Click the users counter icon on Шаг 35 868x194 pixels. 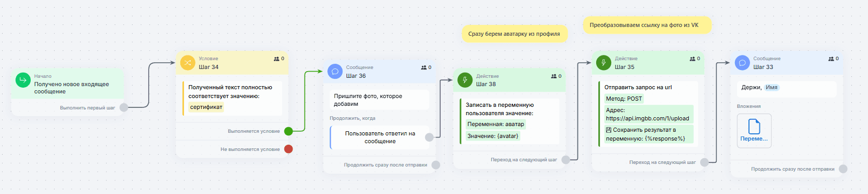(x=692, y=59)
